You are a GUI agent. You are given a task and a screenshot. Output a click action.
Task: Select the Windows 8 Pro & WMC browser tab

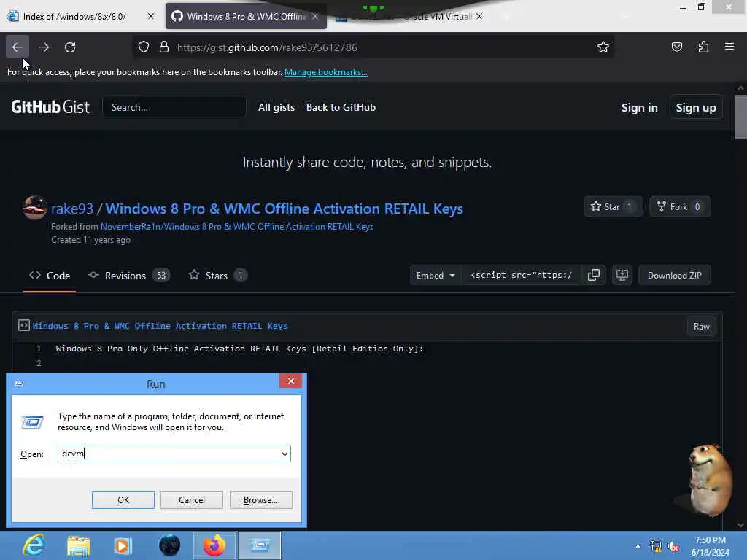(x=239, y=16)
